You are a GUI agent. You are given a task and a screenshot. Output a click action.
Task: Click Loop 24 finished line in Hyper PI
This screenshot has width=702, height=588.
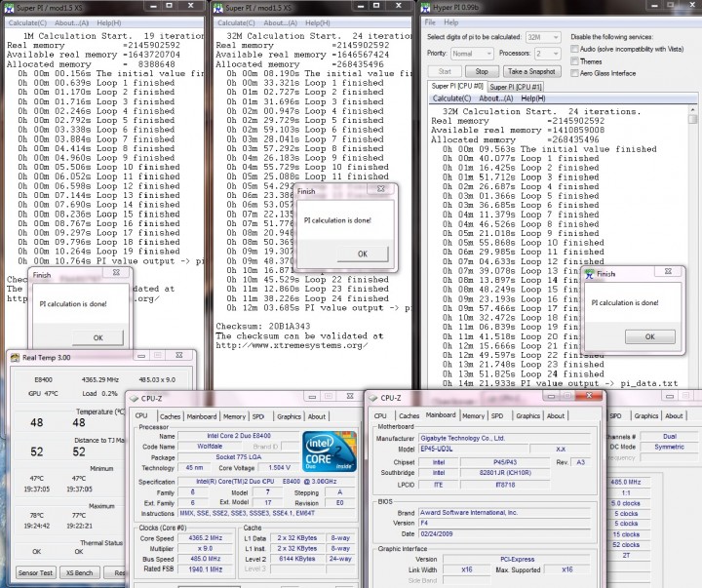click(x=523, y=373)
